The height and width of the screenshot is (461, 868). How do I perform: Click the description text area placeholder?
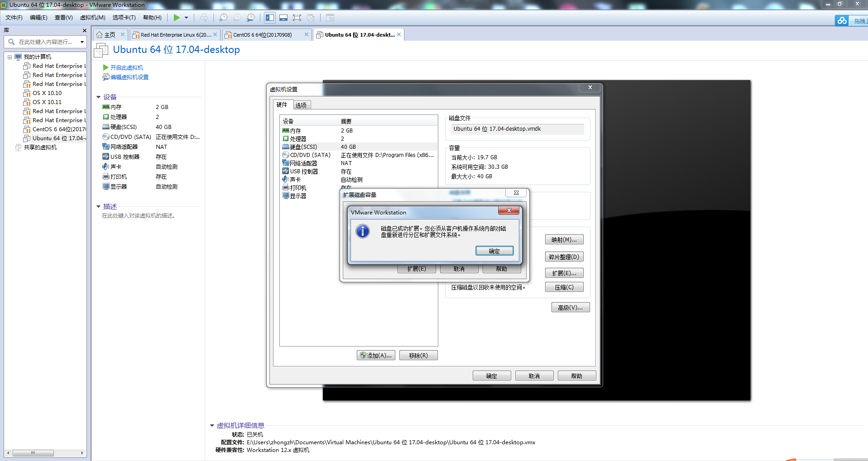139,216
